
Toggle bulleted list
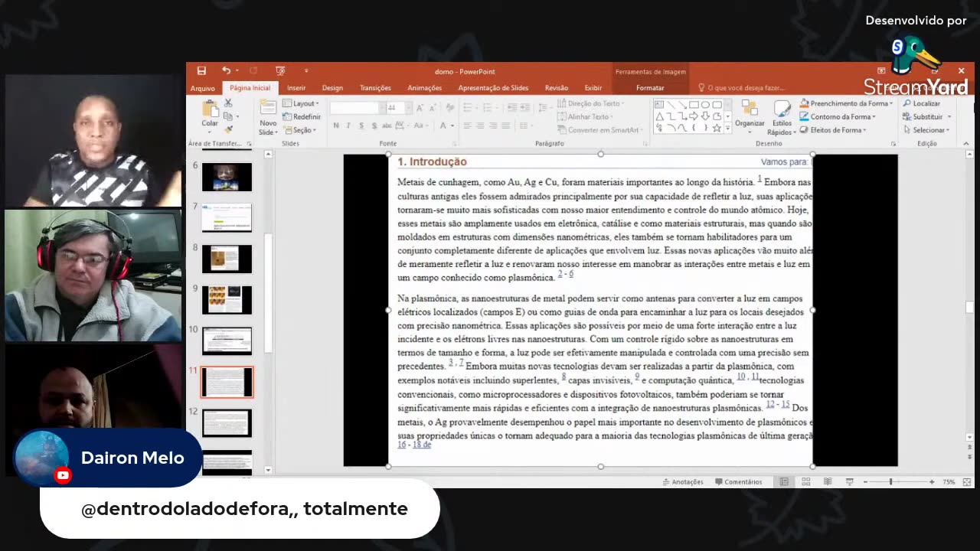(x=469, y=108)
